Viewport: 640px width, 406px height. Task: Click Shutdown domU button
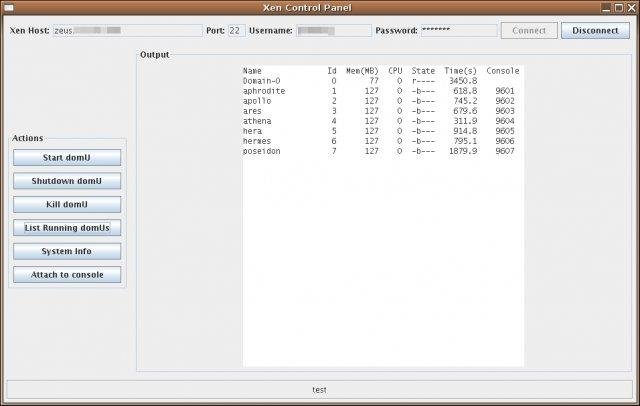click(67, 181)
